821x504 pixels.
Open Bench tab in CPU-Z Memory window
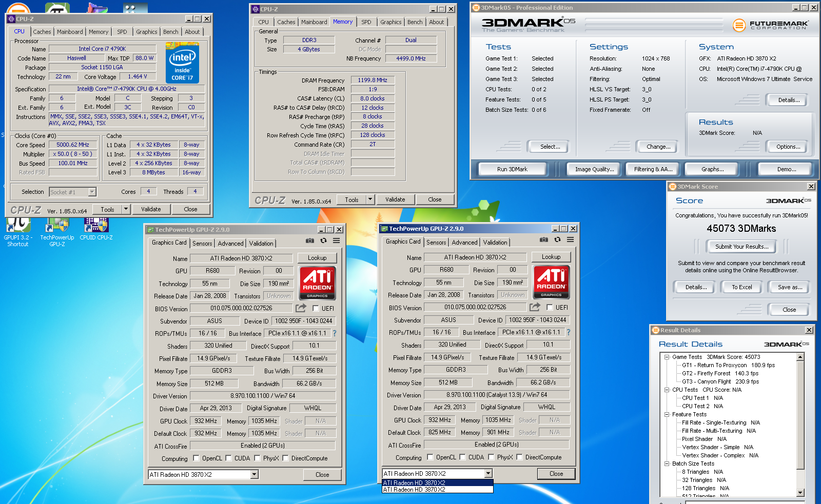point(415,22)
